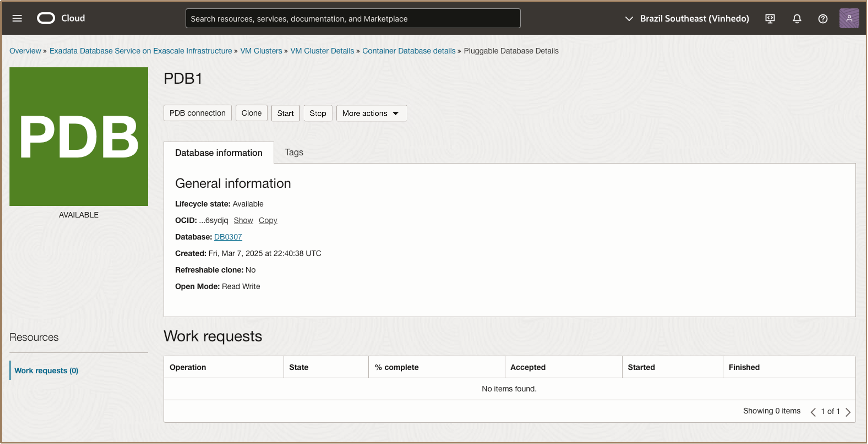Viewport: 868px width, 444px height.
Task: Click the PDB connection button
Action: (x=197, y=113)
